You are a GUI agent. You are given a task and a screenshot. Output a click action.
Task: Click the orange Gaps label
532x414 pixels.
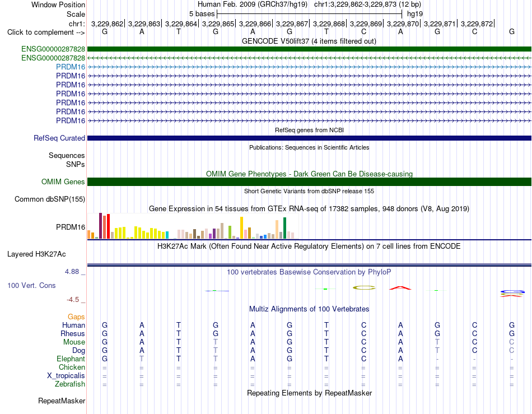coord(76,317)
